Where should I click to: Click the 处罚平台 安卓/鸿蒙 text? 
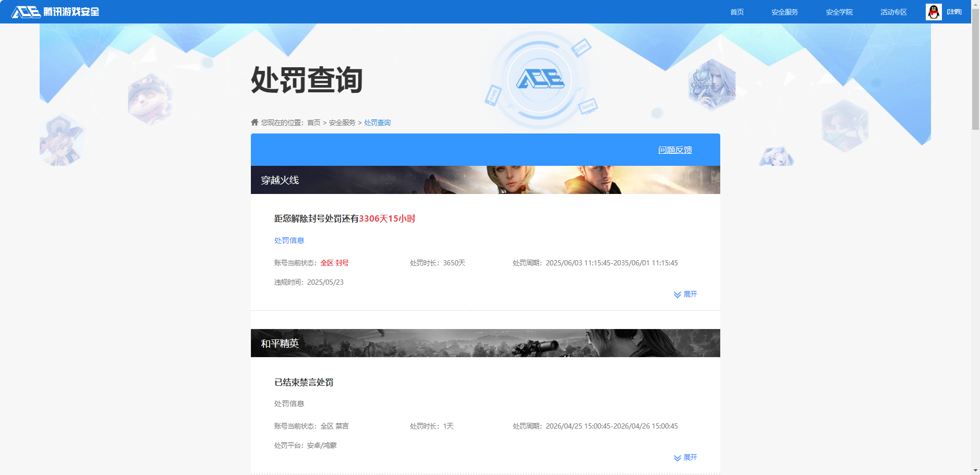(306, 445)
